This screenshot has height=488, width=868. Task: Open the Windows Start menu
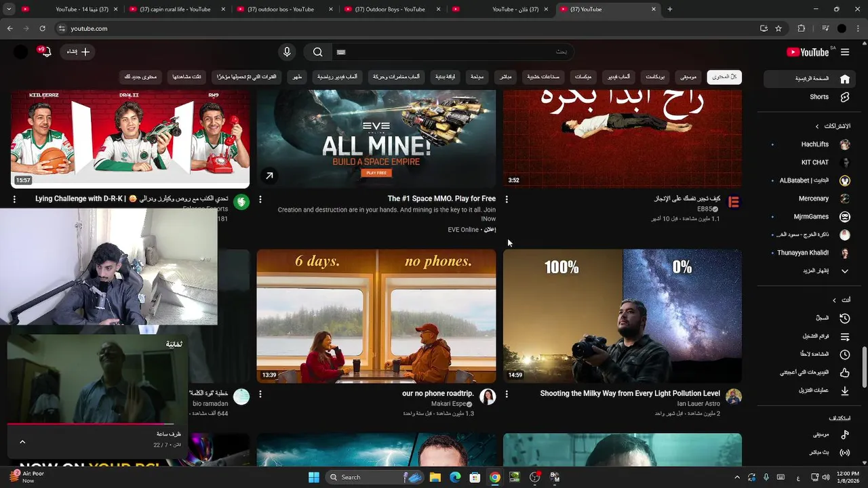(313, 477)
